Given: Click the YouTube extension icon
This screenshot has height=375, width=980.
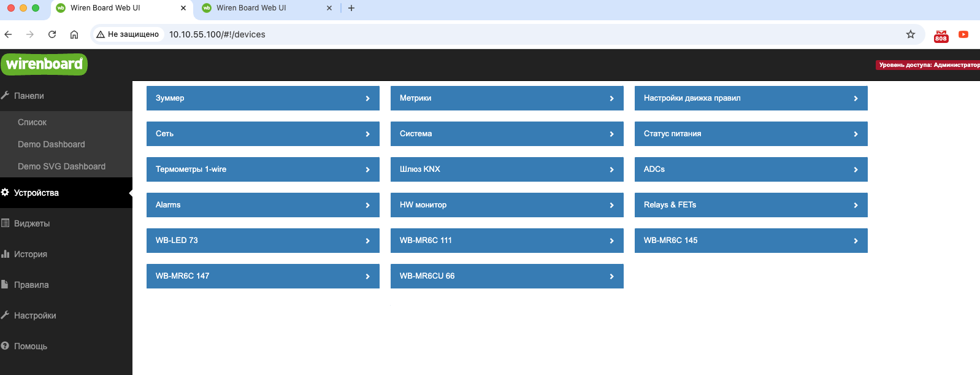Looking at the screenshot, I should coord(963,34).
